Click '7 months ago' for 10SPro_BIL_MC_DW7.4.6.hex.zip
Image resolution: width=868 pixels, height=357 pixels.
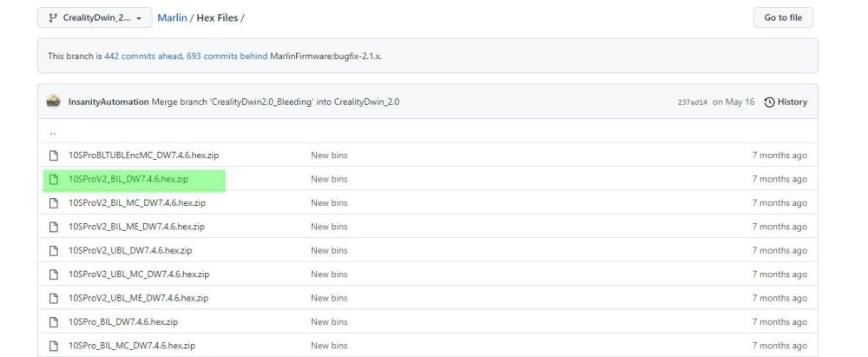(779, 346)
